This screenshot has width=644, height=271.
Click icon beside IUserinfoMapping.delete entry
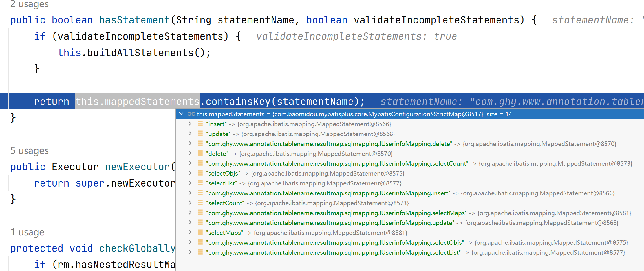click(200, 144)
